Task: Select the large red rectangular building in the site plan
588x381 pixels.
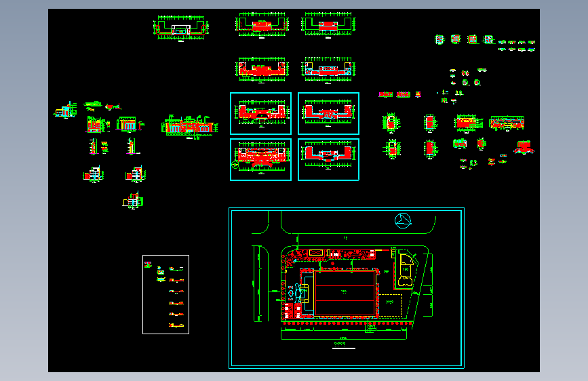Action: point(345,292)
